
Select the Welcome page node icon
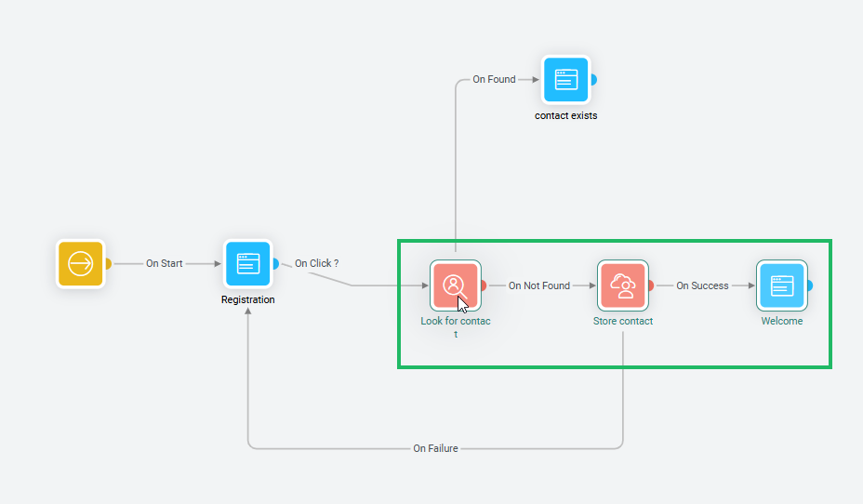tap(781, 285)
